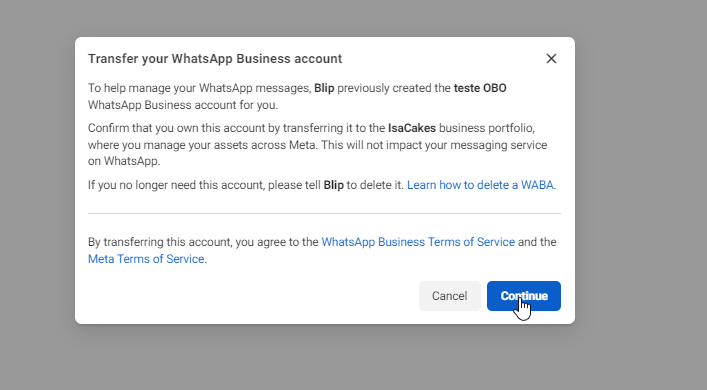Dismiss the dialog with Cancel
Viewport: 707px width, 390px height.
(450, 296)
